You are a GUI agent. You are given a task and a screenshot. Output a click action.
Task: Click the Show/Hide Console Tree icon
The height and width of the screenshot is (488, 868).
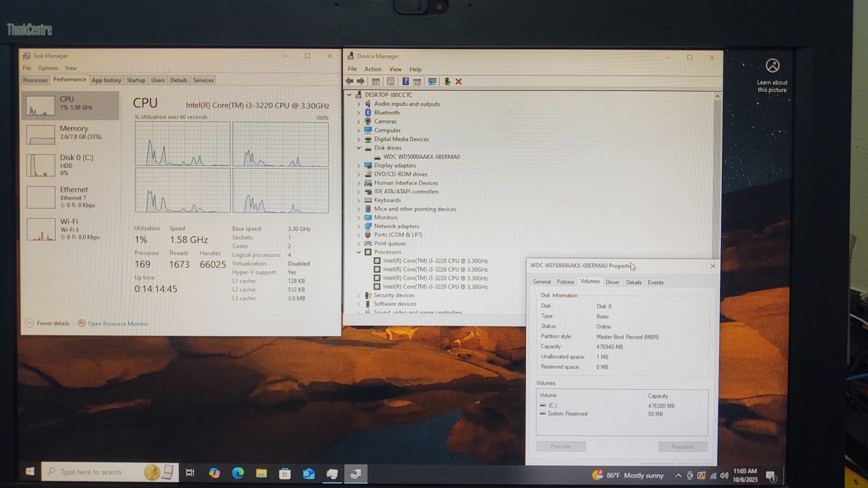(376, 81)
